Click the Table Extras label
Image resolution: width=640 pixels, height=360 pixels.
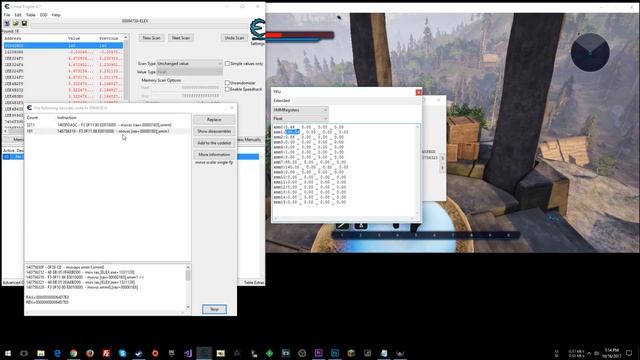pos(254,282)
